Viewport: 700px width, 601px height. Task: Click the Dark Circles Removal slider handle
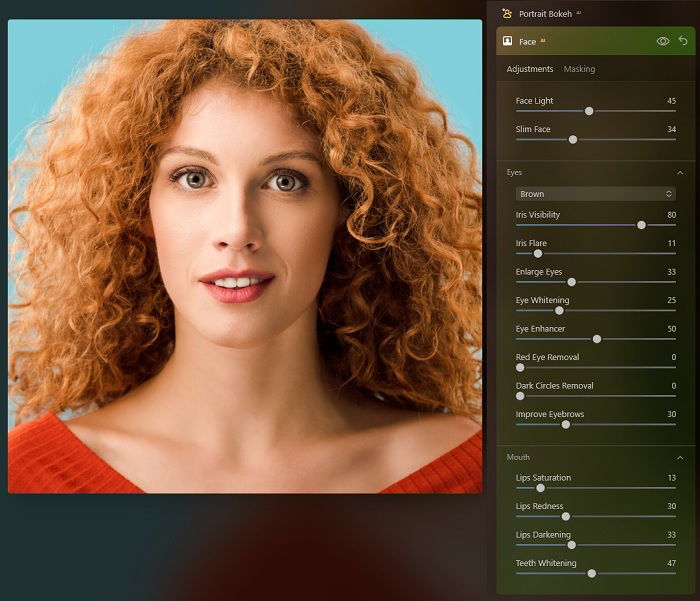[520, 396]
